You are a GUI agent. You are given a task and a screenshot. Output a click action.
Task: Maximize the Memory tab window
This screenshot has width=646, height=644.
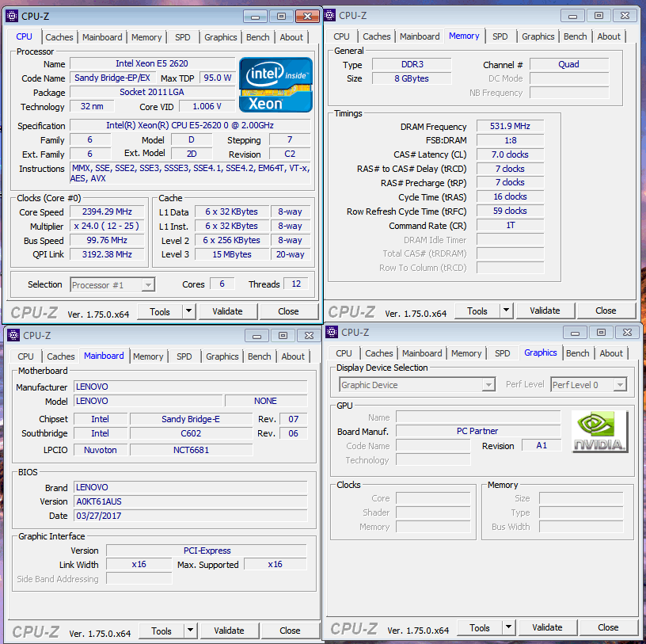coord(598,16)
